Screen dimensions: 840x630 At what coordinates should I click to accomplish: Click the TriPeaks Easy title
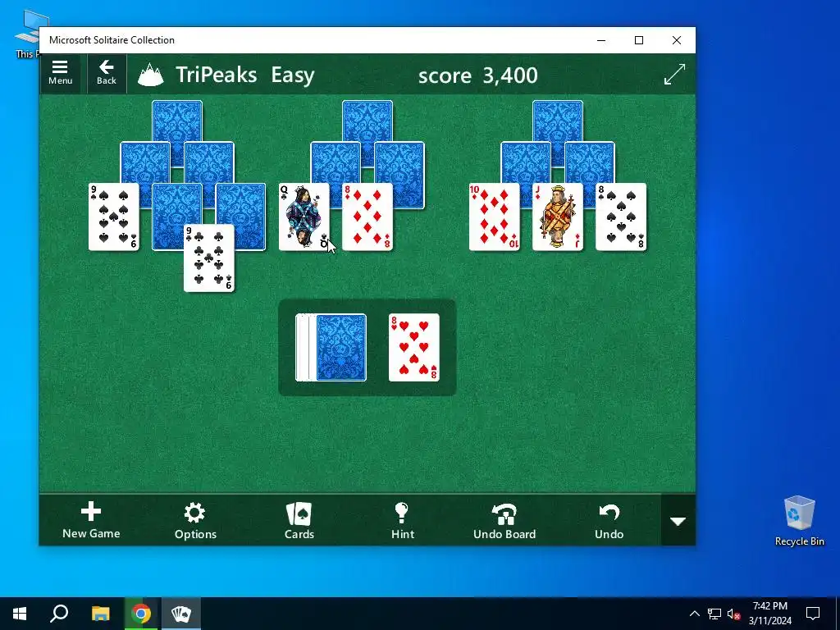coord(244,75)
